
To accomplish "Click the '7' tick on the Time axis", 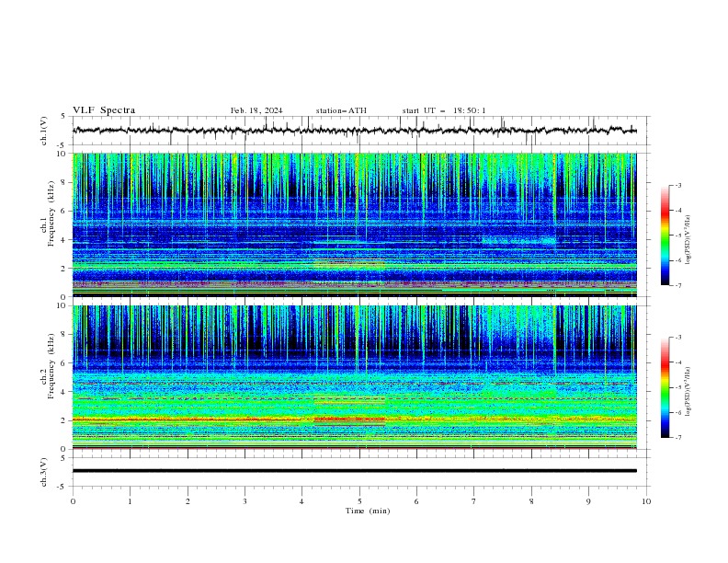I will [474, 501].
